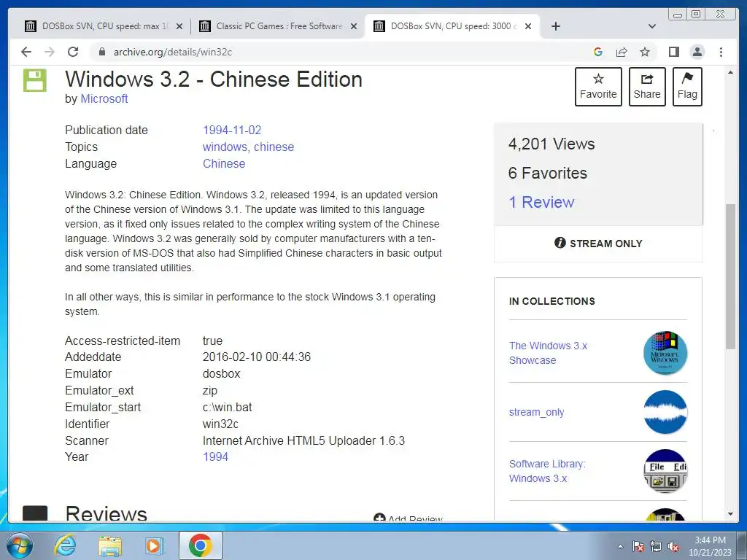
Task: Open Windows Media Player from taskbar
Action: click(155, 545)
